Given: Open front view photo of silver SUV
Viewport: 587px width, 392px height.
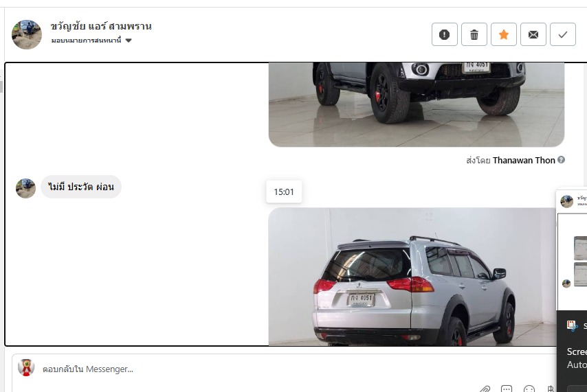Looking at the screenshot, I should tap(417, 104).
